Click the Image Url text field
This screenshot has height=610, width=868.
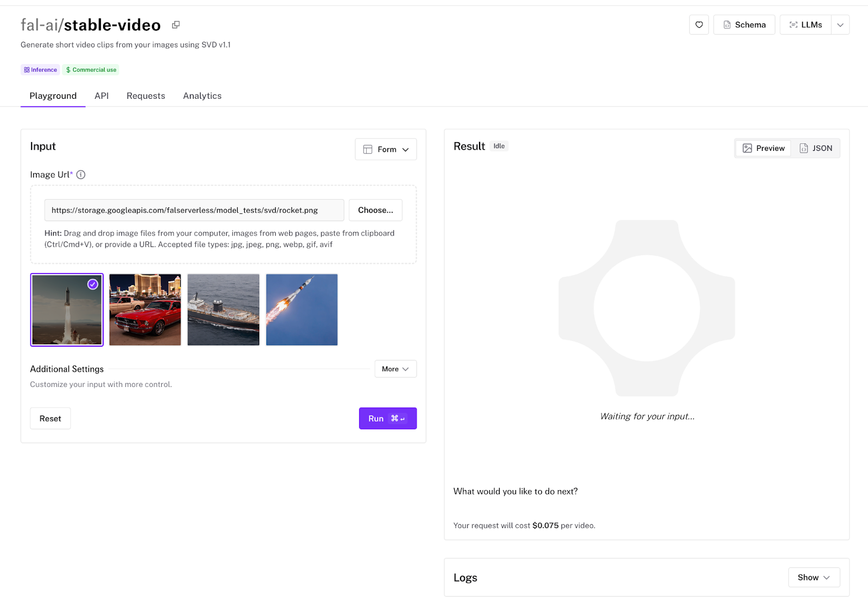[x=194, y=210]
